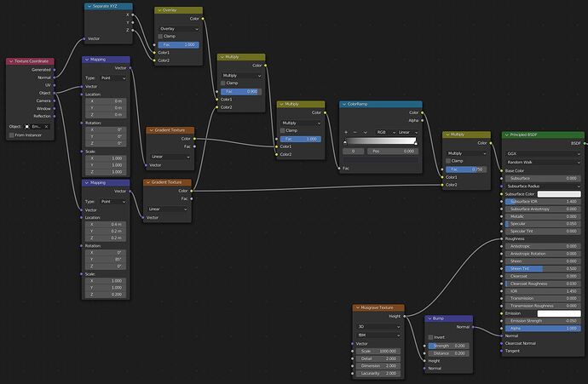
Task: Open the GGX distribution dropdown
Action: pos(543,154)
